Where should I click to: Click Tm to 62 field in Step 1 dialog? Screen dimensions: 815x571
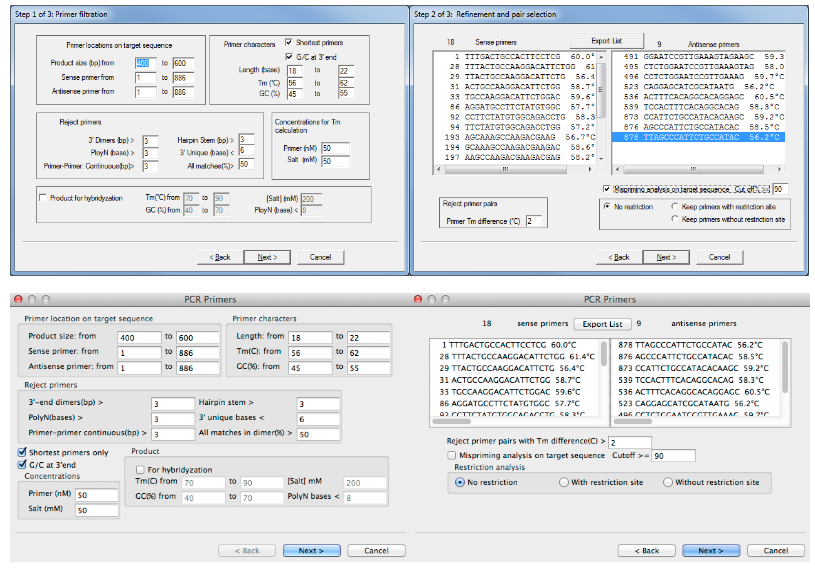click(346, 83)
